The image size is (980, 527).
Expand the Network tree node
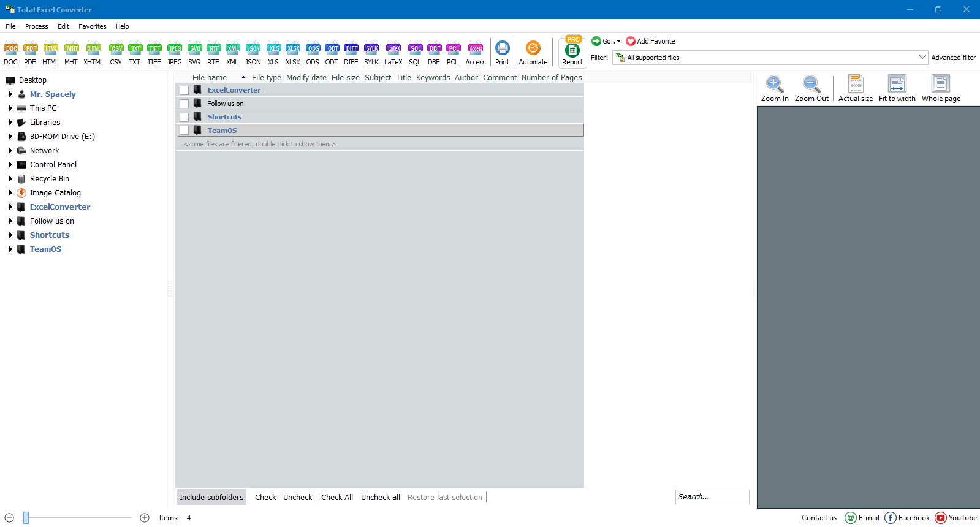tap(10, 151)
